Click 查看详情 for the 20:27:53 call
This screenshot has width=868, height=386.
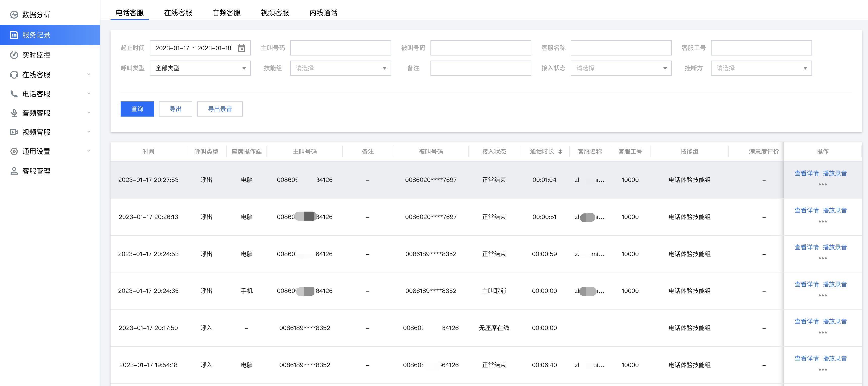806,173
